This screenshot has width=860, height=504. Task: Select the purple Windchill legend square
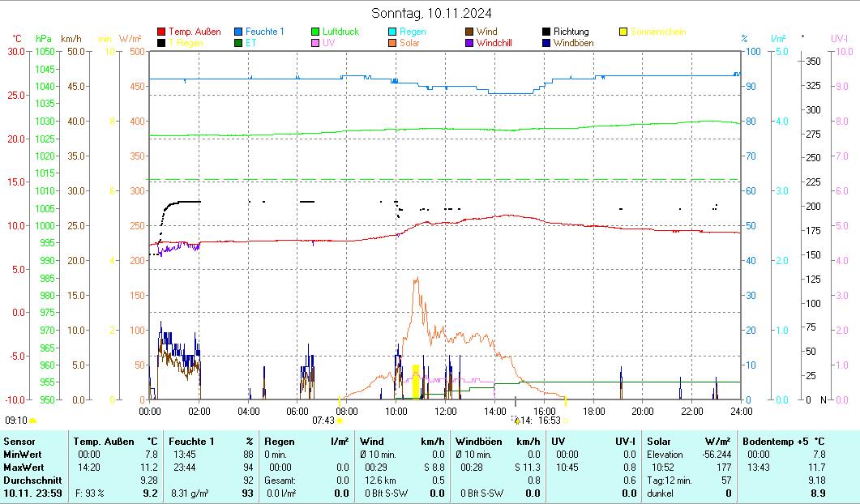(x=470, y=43)
